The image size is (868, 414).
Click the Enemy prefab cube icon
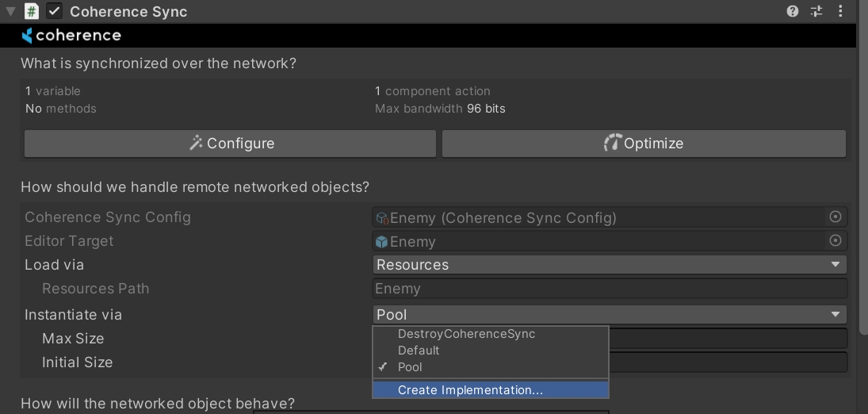pyautogui.click(x=382, y=242)
